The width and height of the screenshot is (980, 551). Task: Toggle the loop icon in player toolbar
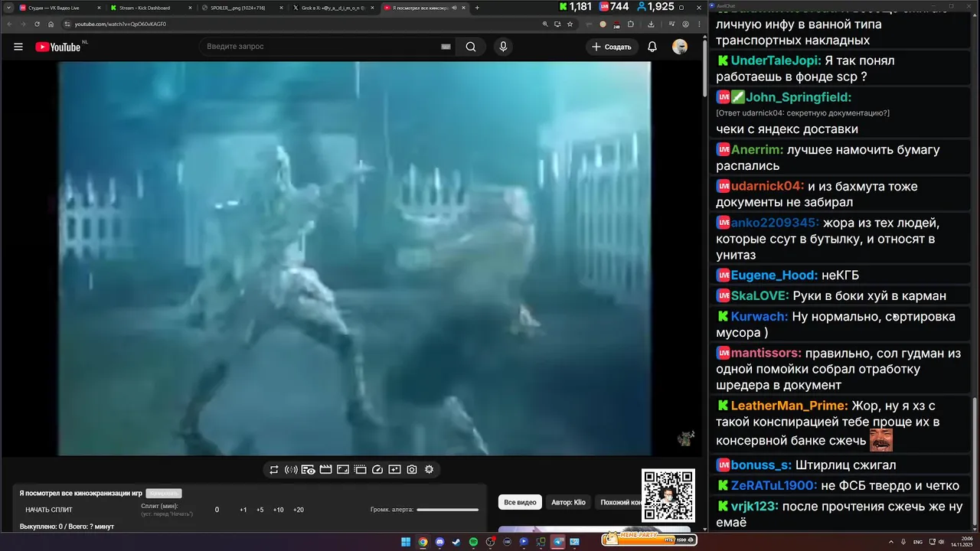point(274,470)
